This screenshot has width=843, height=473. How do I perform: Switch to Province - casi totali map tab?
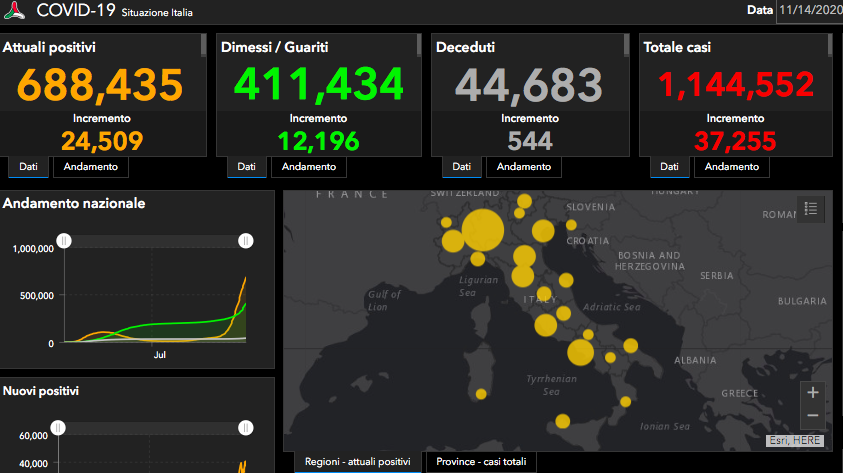point(481,462)
